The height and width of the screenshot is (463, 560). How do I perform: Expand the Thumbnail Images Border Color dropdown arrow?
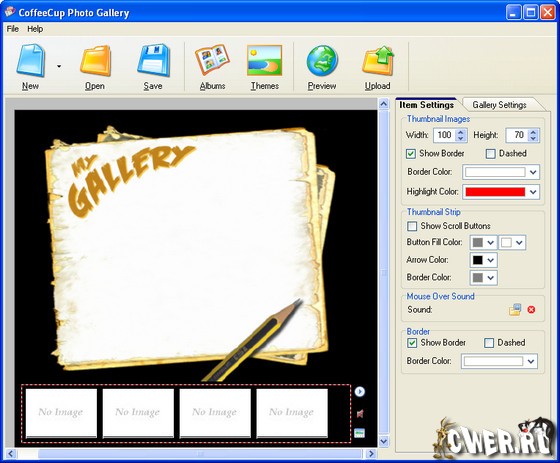(x=533, y=172)
